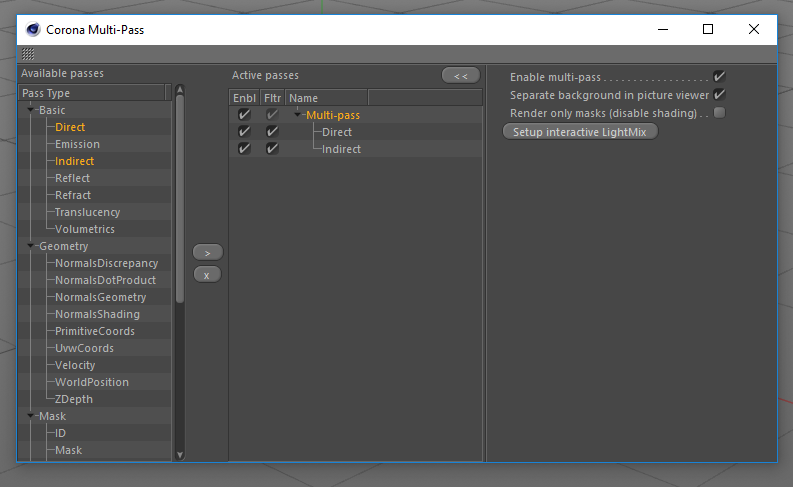Toggle Fltr checkbox for Multi-pass row
Screen dimensions: 793x487
tap(272, 115)
